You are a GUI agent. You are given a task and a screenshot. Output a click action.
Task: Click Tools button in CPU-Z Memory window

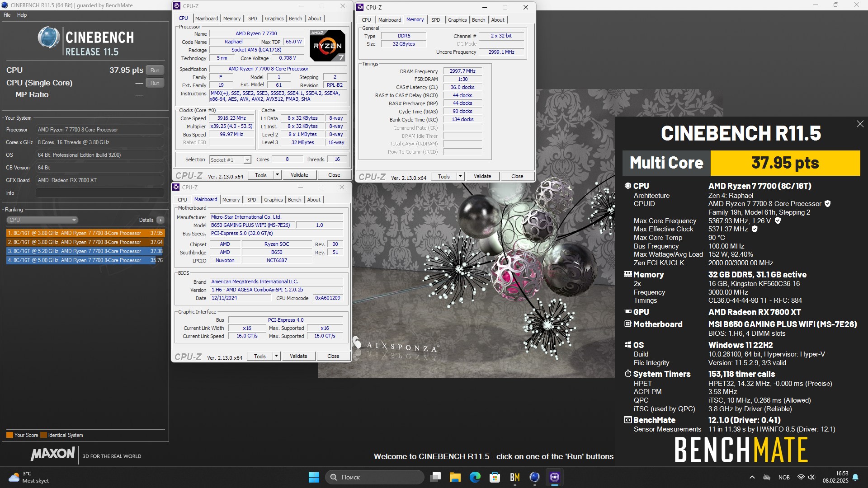(x=444, y=177)
